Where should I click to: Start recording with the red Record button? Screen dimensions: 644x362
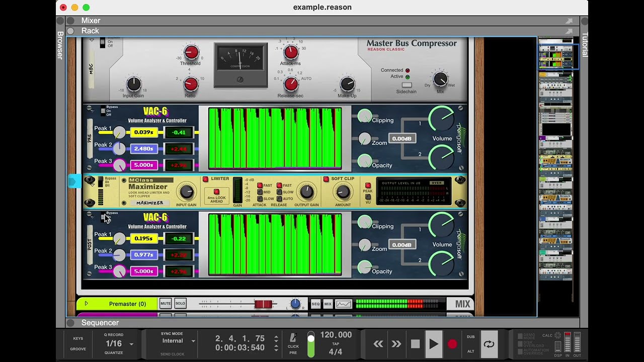point(452,344)
